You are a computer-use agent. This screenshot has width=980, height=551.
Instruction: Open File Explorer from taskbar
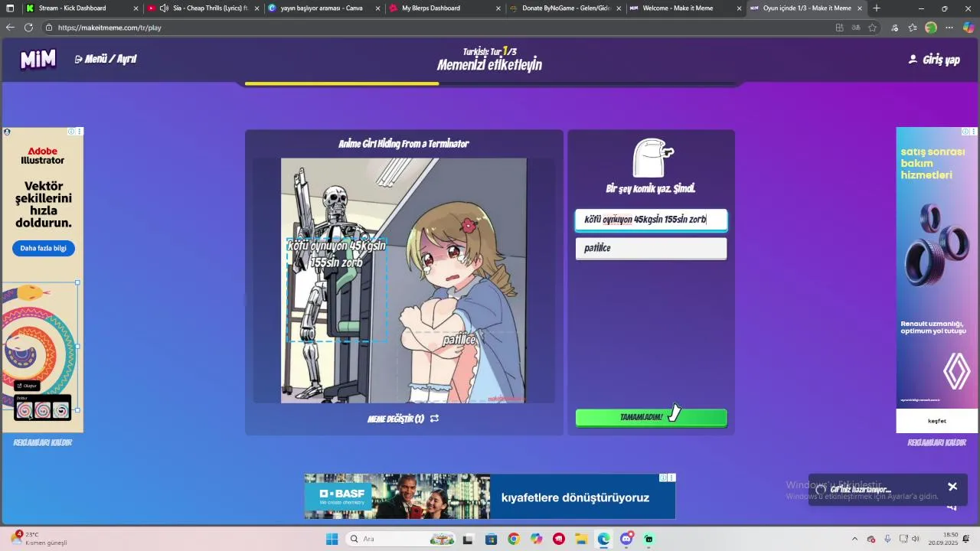pyautogui.click(x=581, y=539)
